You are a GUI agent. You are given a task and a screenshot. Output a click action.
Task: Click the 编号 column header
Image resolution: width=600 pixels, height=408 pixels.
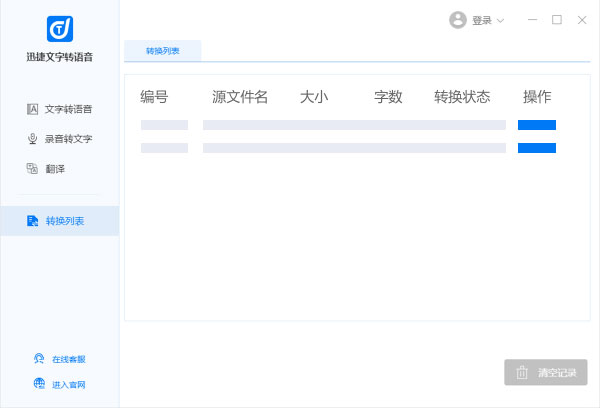[154, 97]
